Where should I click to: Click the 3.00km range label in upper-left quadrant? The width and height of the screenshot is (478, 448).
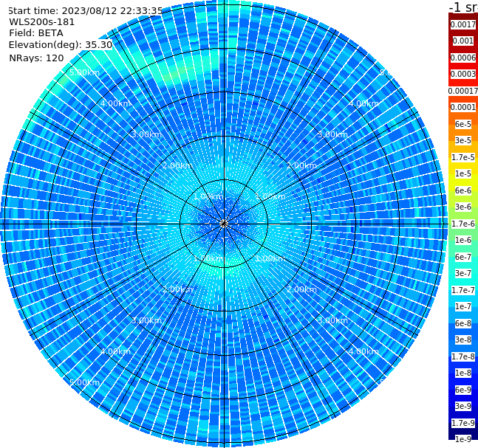(x=146, y=134)
